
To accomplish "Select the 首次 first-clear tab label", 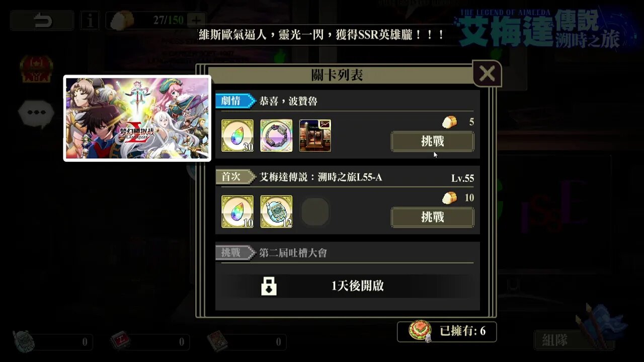I will pyautogui.click(x=235, y=177).
